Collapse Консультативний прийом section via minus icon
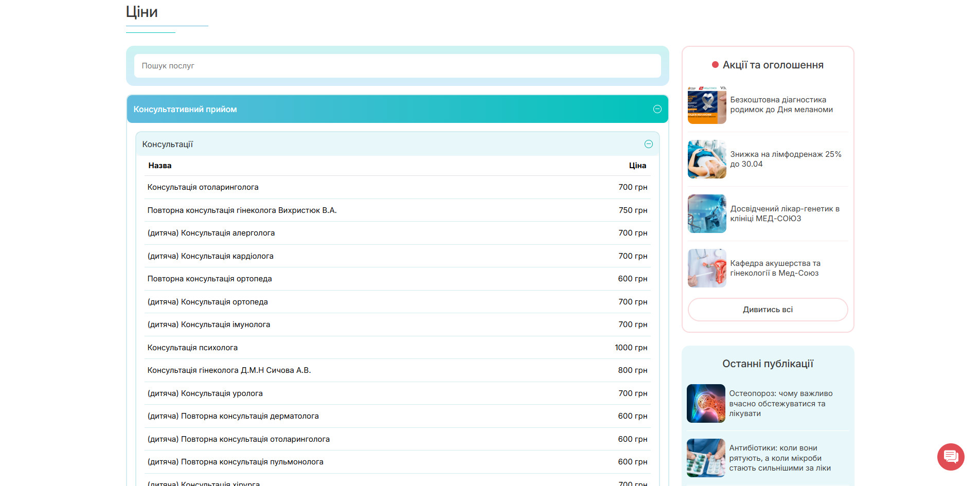This screenshot has width=980, height=486. (657, 109)
